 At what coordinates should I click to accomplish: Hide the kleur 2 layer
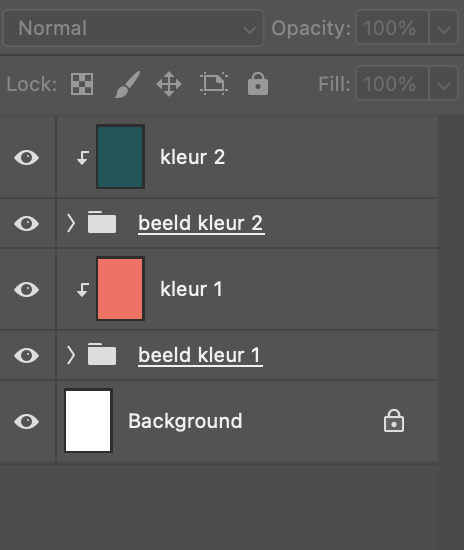click(27, 157)
